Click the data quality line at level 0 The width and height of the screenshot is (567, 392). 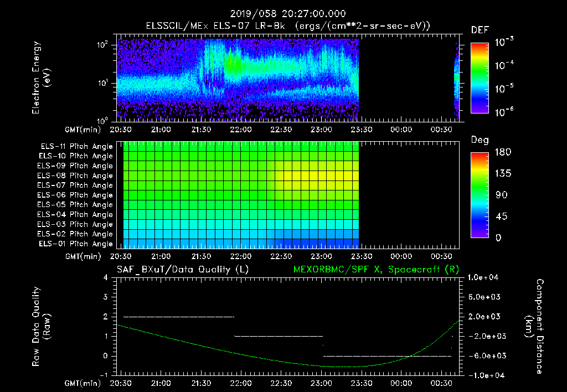click(387, 356)
